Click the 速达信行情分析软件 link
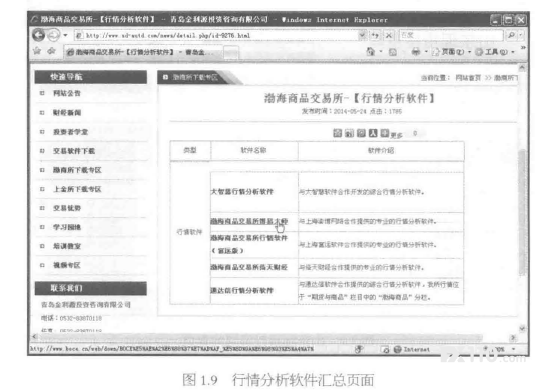Viewport: 555px width, 391px height. tap(242, 291)
